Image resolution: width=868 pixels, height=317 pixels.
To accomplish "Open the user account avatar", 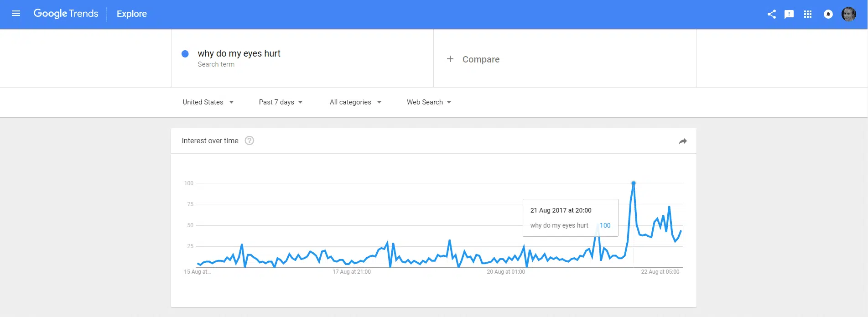I will 849,14.
